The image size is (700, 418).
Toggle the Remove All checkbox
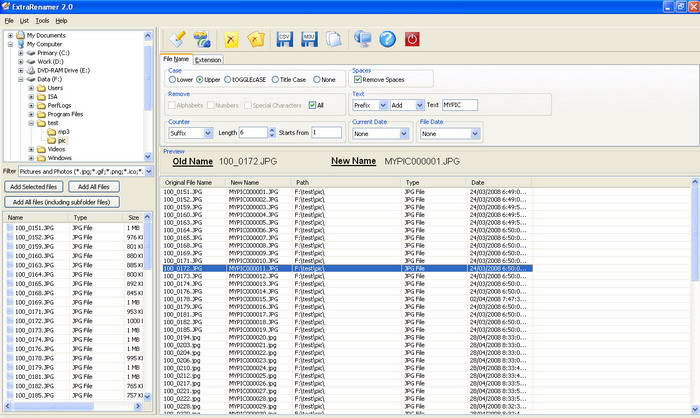click(312, 105)
